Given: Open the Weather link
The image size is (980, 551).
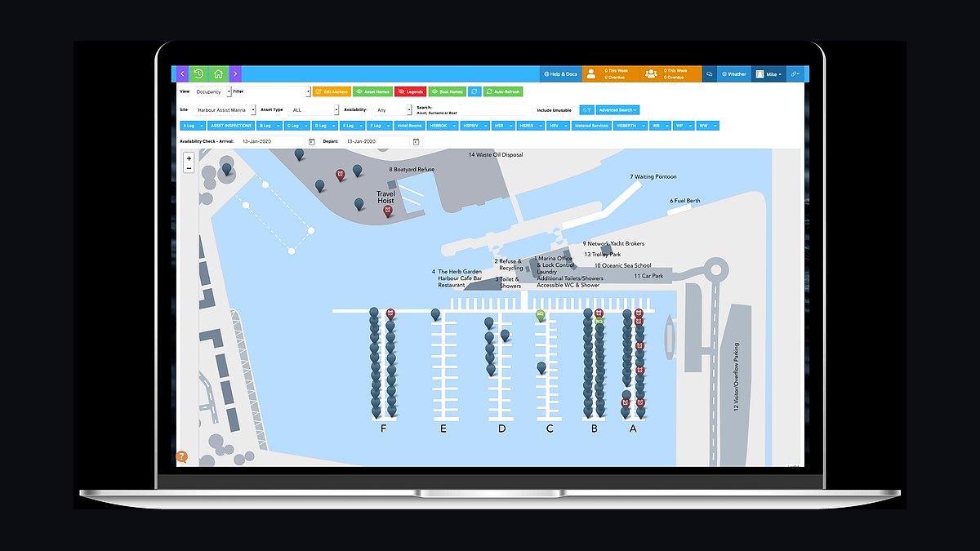Looking at the screenshot, I should point(734,74).
